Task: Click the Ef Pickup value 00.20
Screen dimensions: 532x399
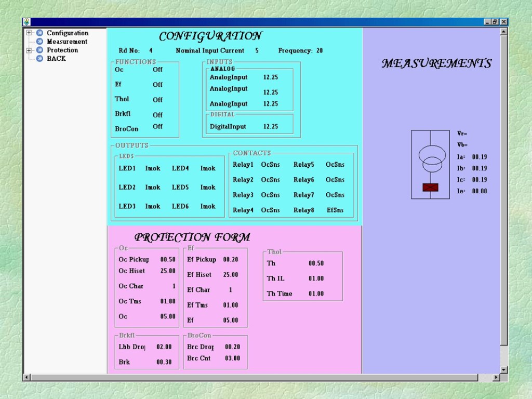Action: [x=230, y=260]
